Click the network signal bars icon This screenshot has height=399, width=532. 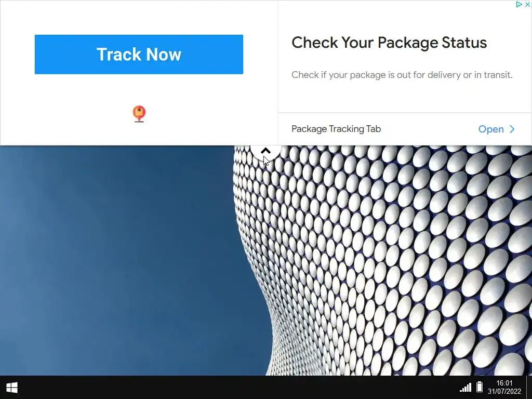465,387
